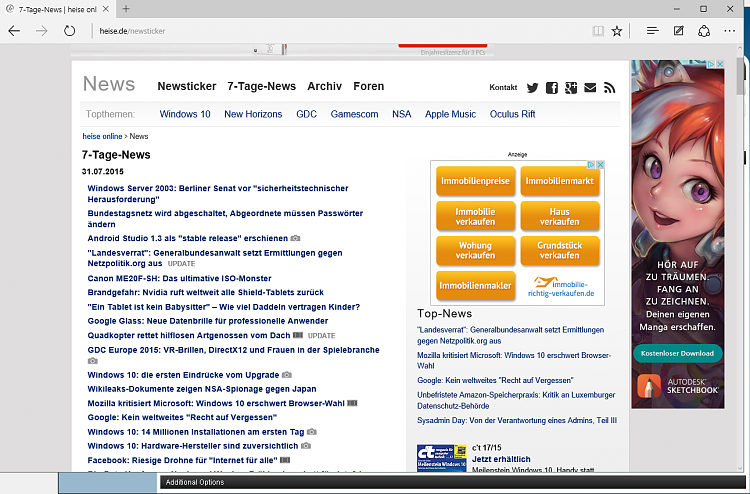750x494 pixels.
Task: Open Facebook Riesige Drohne article
Action: 182,460
